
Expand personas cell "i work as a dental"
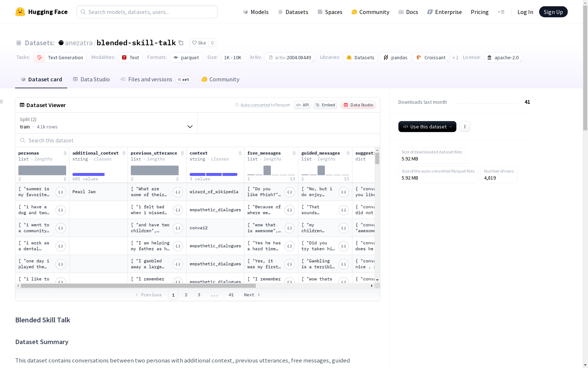click(x=61, y=246)
